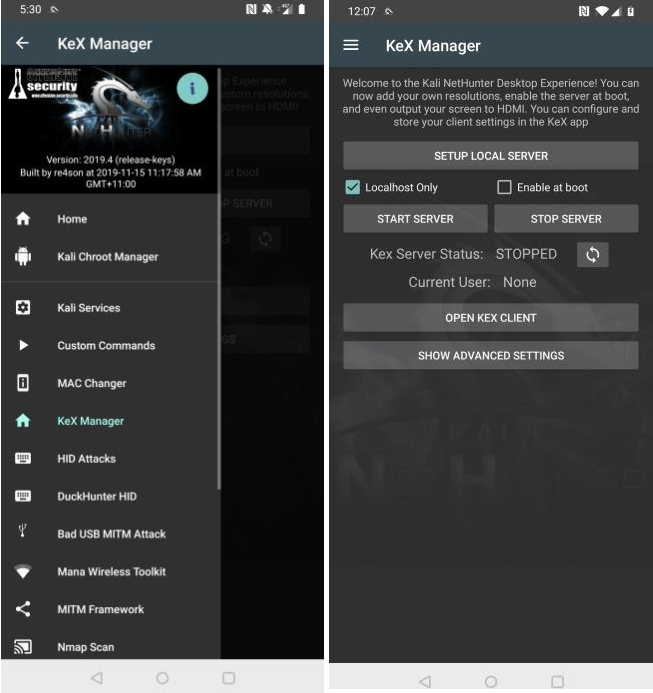Image resolution: width=653 pixels, height=693 pixels.
Task: Click OPEN KEX CLIENT button
Action: click(x=491, y=317)
